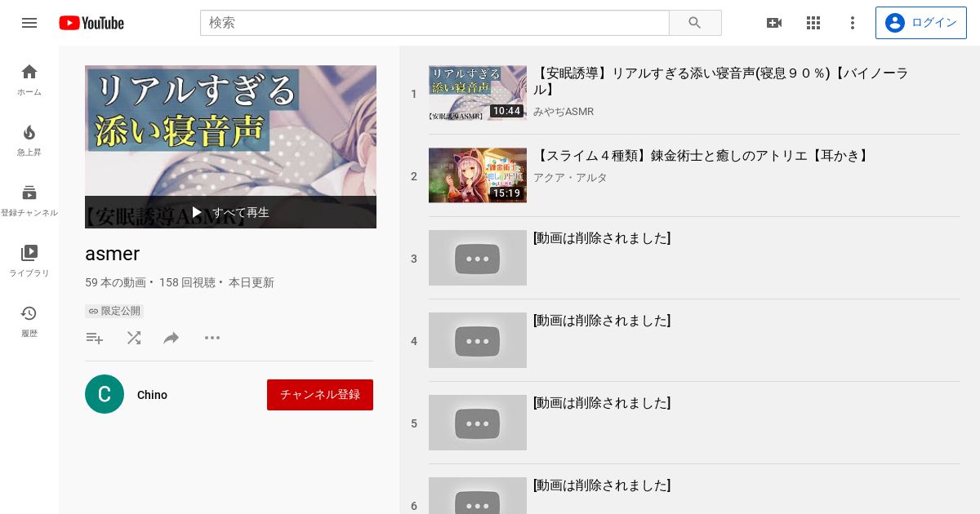Screen dimensions: 980x514
Task: Open 登録チャンネル subscriptions in sidebar
Action: tap(29, 201)
